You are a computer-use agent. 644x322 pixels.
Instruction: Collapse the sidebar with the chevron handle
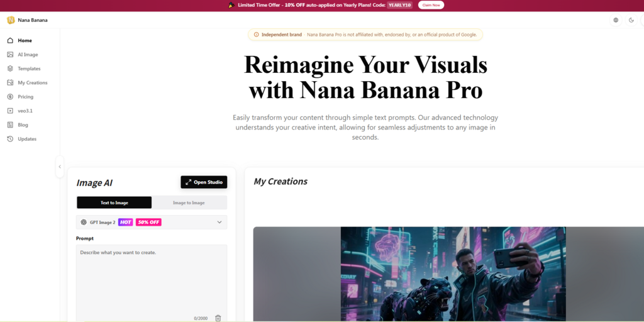coord(60,167)
